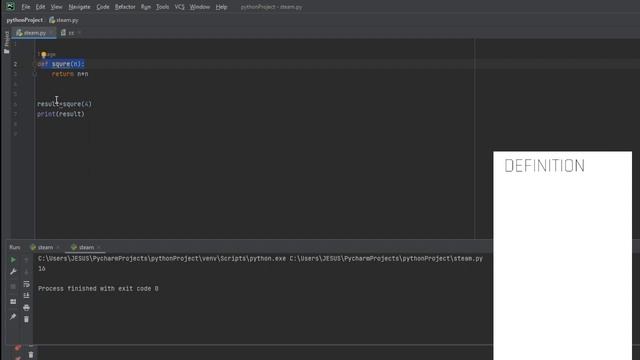Open the Navigate menu
This screenshot has height=360, width=640.
click(79, 7)
